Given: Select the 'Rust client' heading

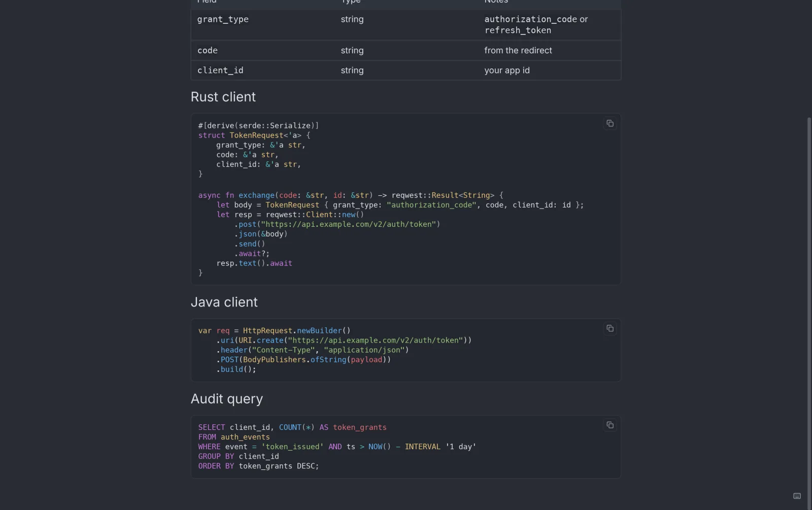Looking at the screenshot, I should click(223, 97).
